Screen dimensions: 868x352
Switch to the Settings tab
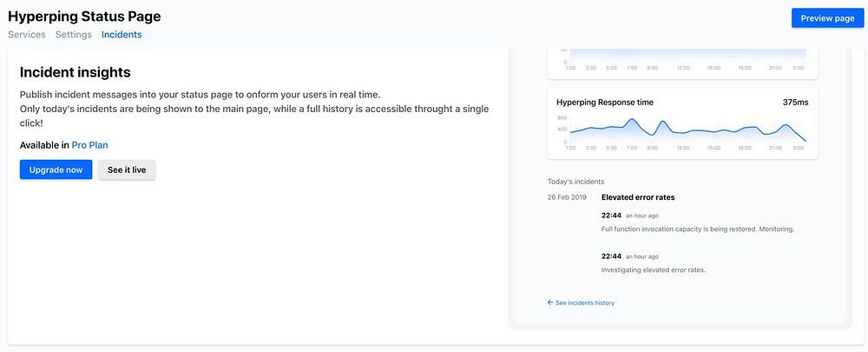click(x=74, y=35)
